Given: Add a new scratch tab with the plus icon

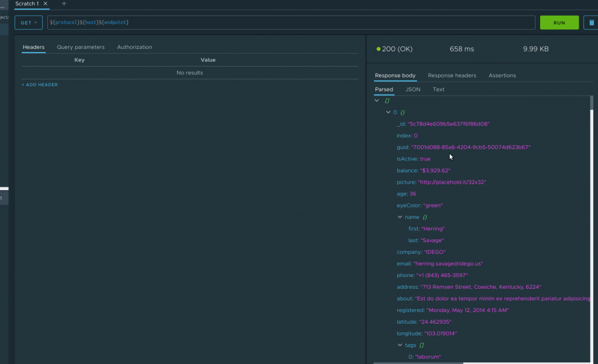Looking at the screenshot, I should click(64, 3).
